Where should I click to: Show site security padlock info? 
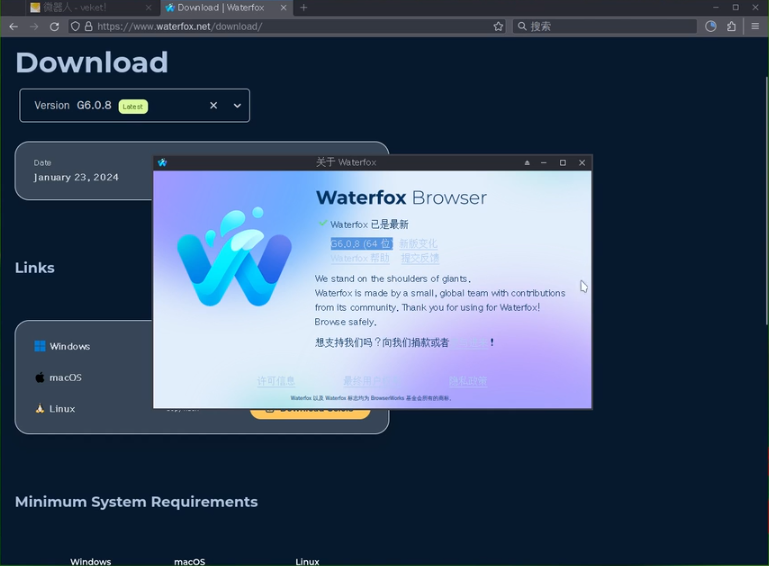[x=88, y=26]
